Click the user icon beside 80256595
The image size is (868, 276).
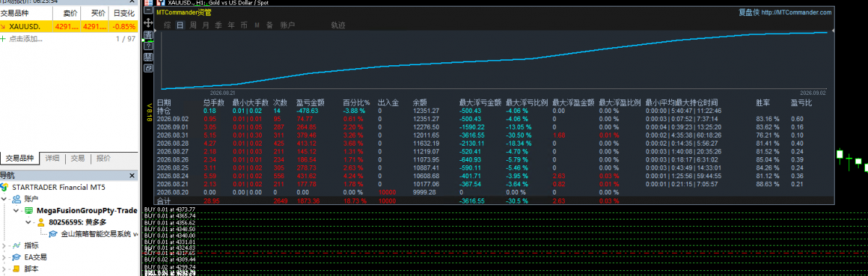(41, 222)
